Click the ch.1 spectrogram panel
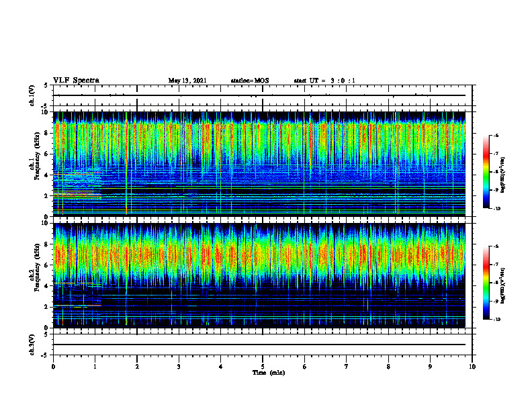 click(259, 164)
